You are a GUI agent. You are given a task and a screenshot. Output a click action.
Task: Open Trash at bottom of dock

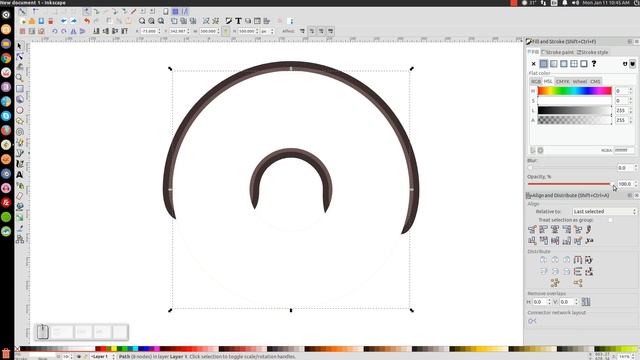click(x=6, y=353)
